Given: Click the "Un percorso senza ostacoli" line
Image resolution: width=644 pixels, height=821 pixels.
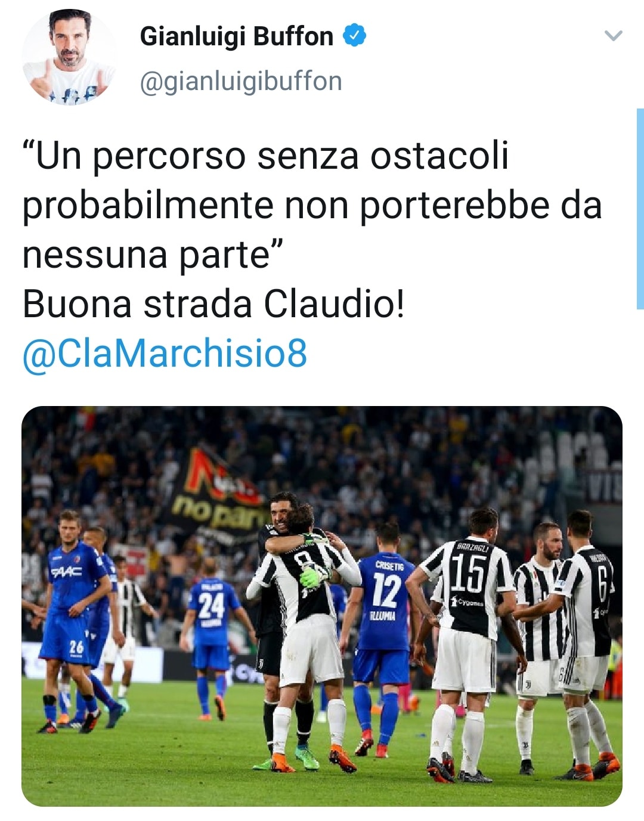Looking at the screenshot, I should [x=265, y=156].
